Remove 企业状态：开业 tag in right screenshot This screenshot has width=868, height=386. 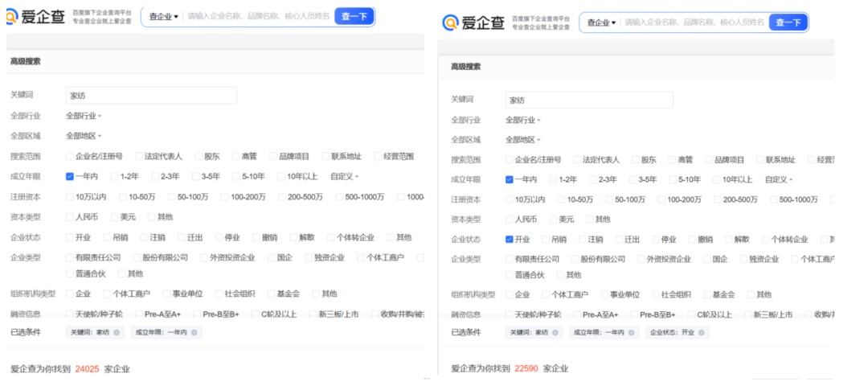(701, 332)
